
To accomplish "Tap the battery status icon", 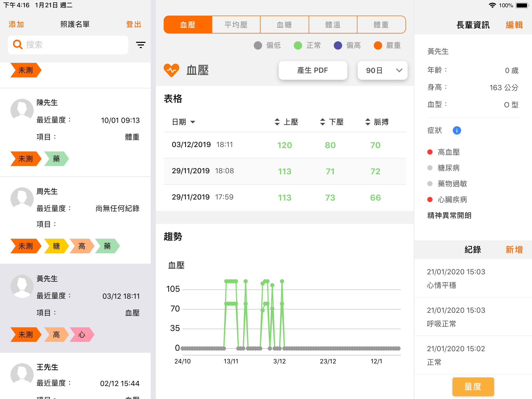I will click(522, 5).
